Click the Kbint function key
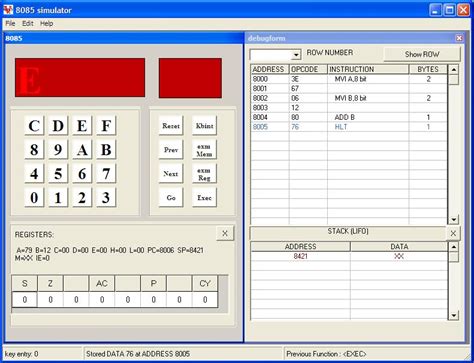Screen dimensions: 474x363 click(x=204, y=126)
